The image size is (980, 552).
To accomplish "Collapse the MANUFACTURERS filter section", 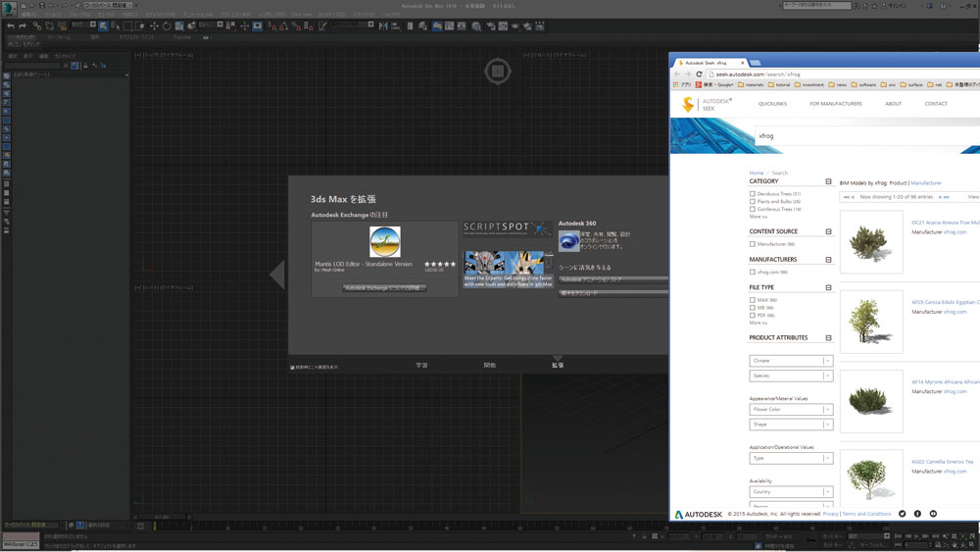I will (x=829, y=260).
